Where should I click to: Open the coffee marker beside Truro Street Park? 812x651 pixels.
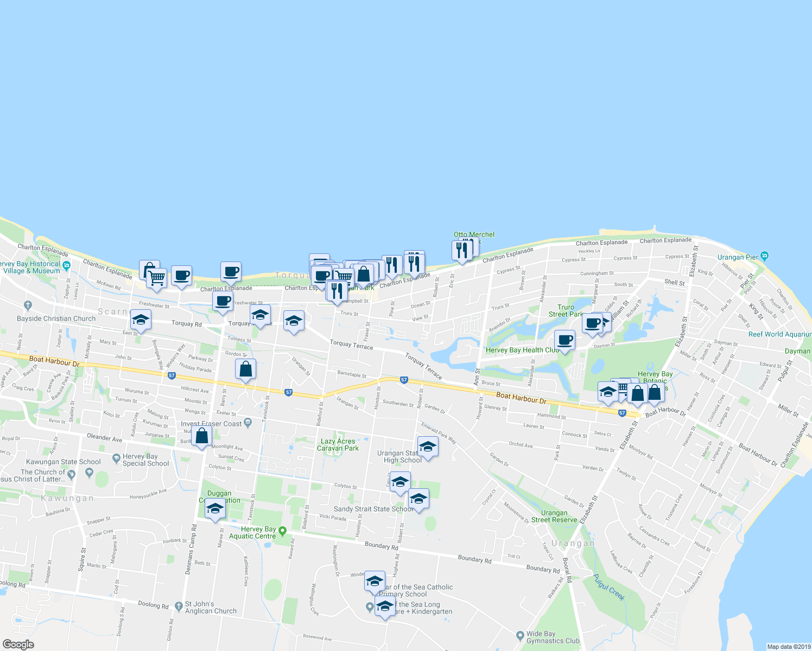(x=592, y=324)
